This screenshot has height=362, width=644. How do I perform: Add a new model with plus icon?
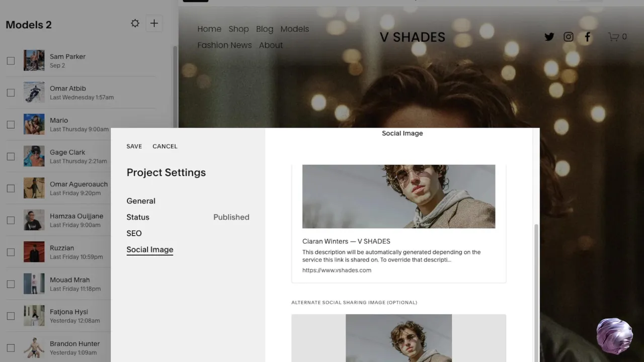pyautogui.click(x=154, y=23)
